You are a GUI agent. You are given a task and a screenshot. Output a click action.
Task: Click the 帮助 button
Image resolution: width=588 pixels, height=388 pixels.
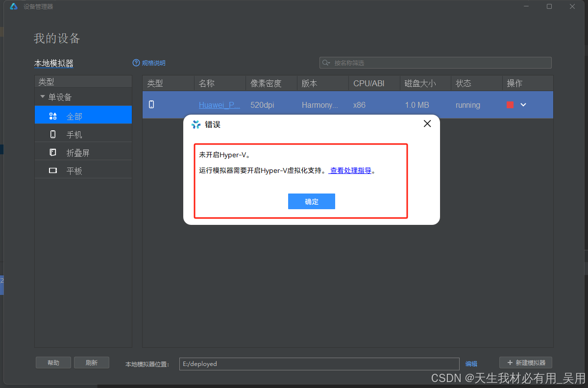53,363
